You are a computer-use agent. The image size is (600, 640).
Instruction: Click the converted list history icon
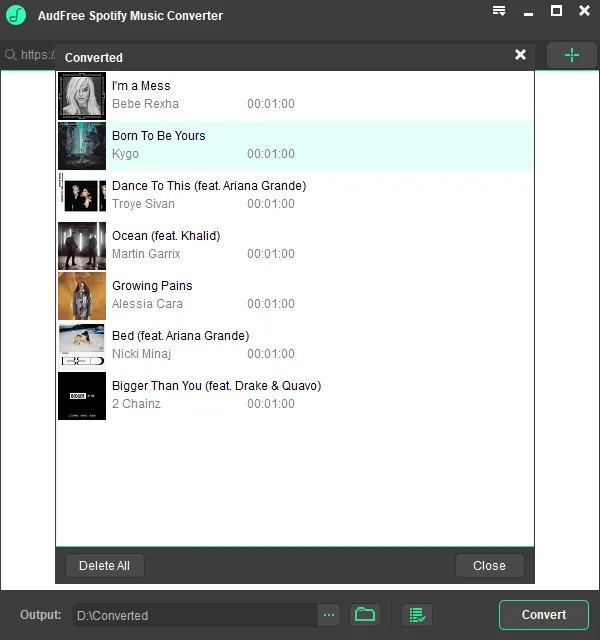(417, 614)
